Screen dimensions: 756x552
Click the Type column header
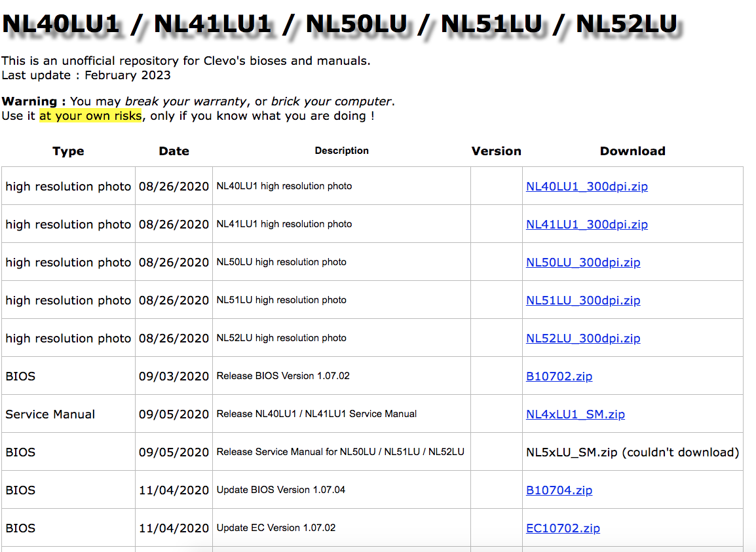(68, 151)
